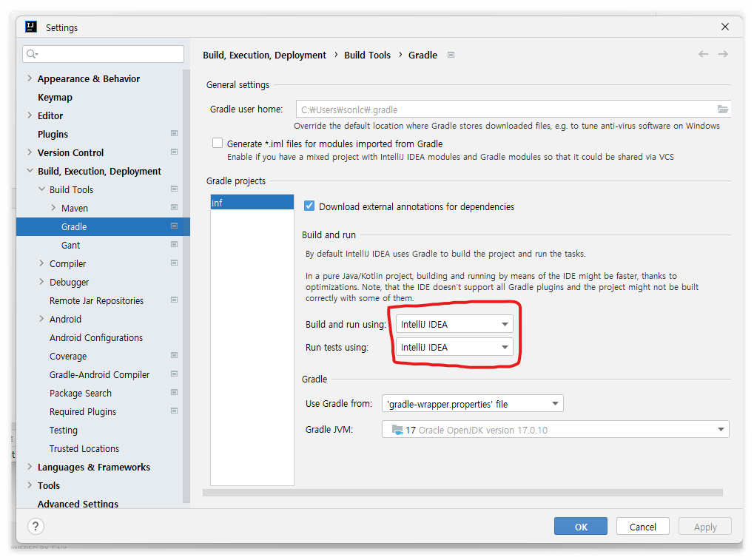Select Remote Jar Repositories settings
Viewport: 754px width, 560px height.
point(97,300)
